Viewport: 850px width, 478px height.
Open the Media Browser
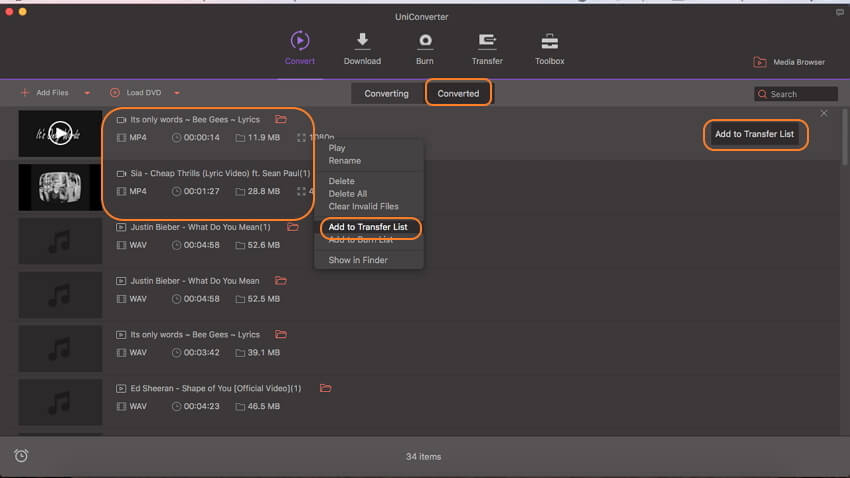(789, 62)
